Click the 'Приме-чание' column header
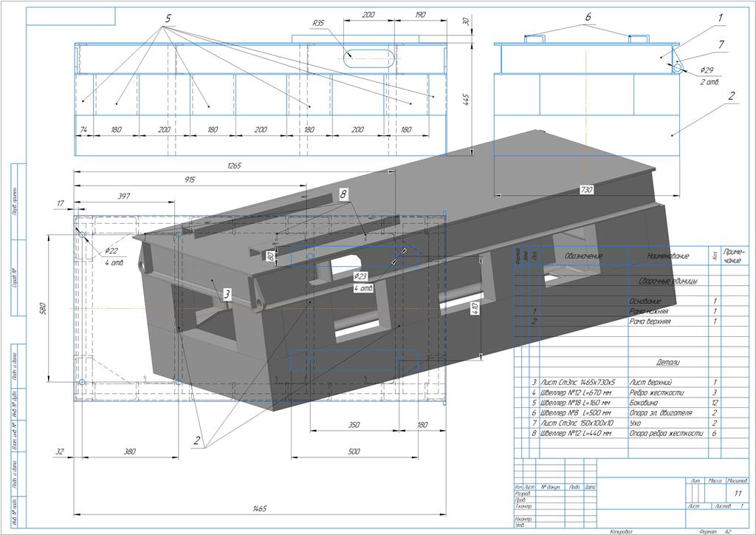756x535 pixels. pyautogui.click(x=735, y=256)
